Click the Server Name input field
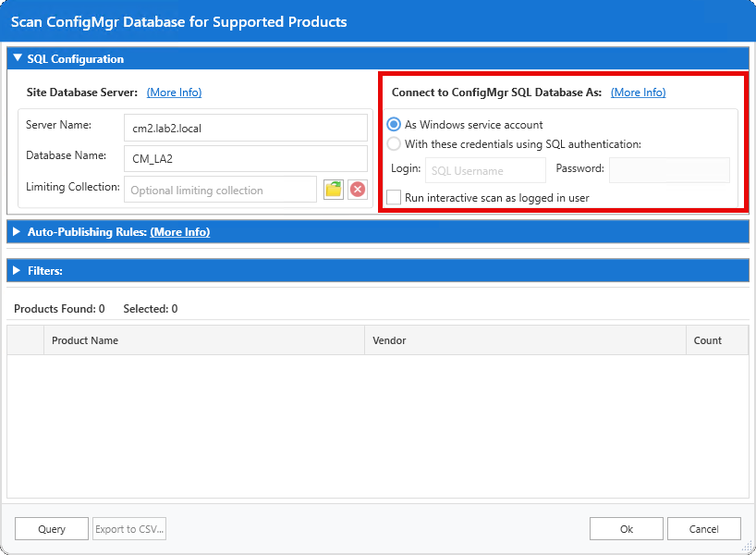Screen dimensions: 756x555 (245, 127)
